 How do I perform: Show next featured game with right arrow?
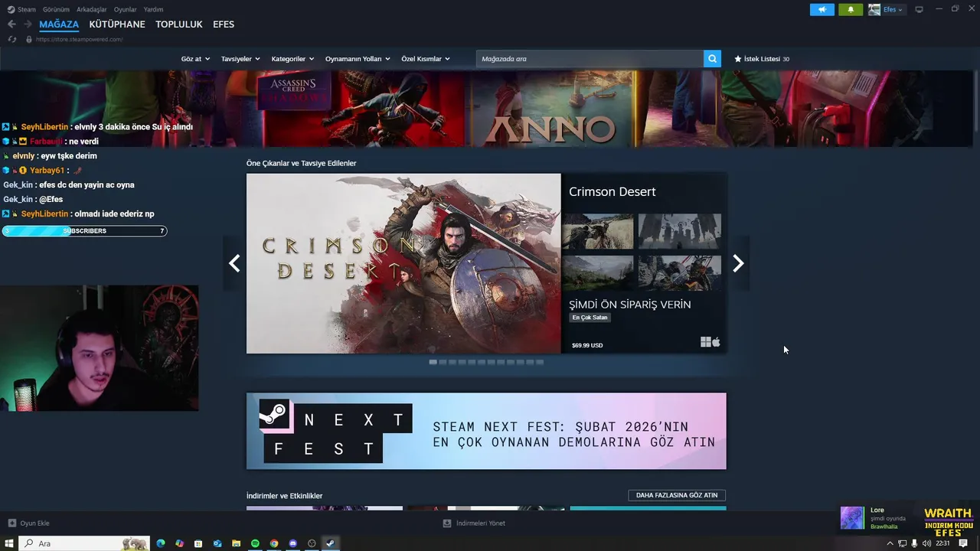[x=738, y=263]
